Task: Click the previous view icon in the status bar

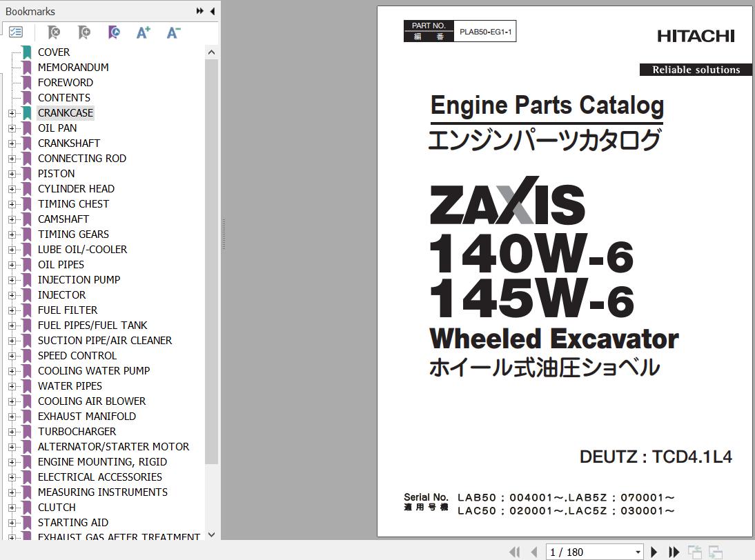Action: tap(694, 552)
